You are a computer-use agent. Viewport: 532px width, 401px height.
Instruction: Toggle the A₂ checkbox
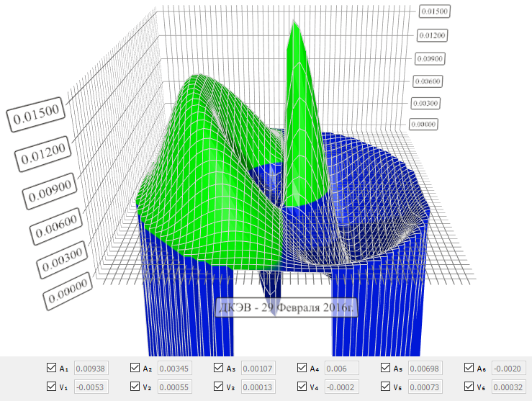(135, 368)
